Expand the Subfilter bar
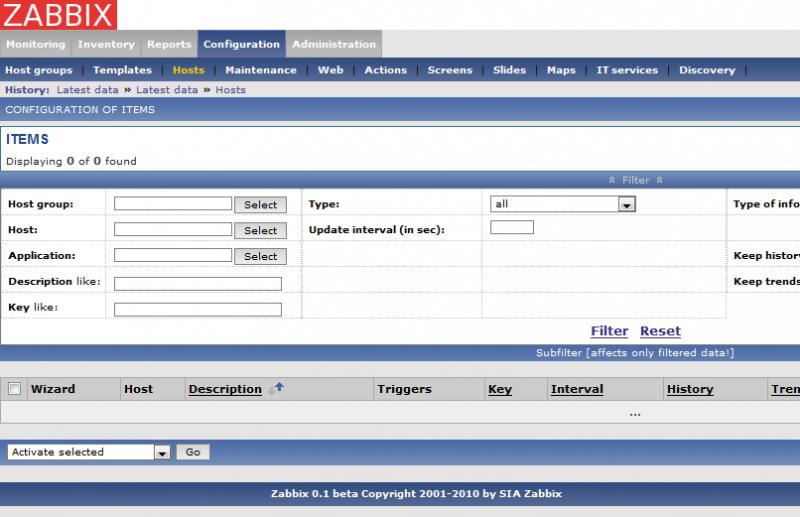Screen dimensions: 800x517 coord(635,353)
